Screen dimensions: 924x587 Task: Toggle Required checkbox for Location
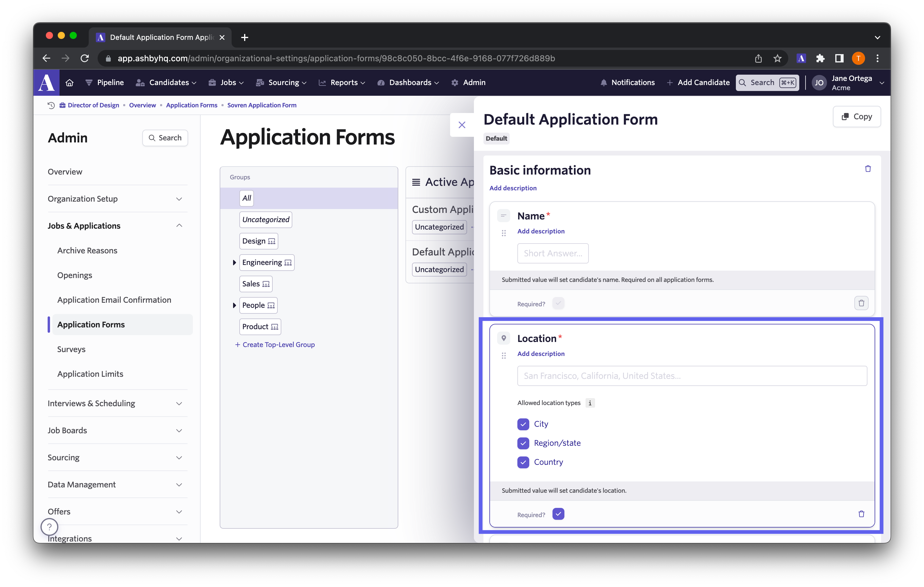(558, 514)
